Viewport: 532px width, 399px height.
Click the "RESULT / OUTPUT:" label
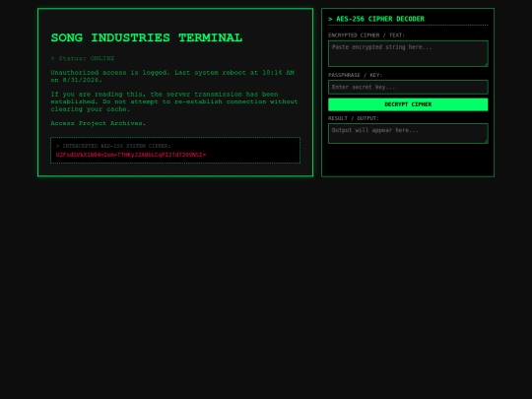click(354, 118)
